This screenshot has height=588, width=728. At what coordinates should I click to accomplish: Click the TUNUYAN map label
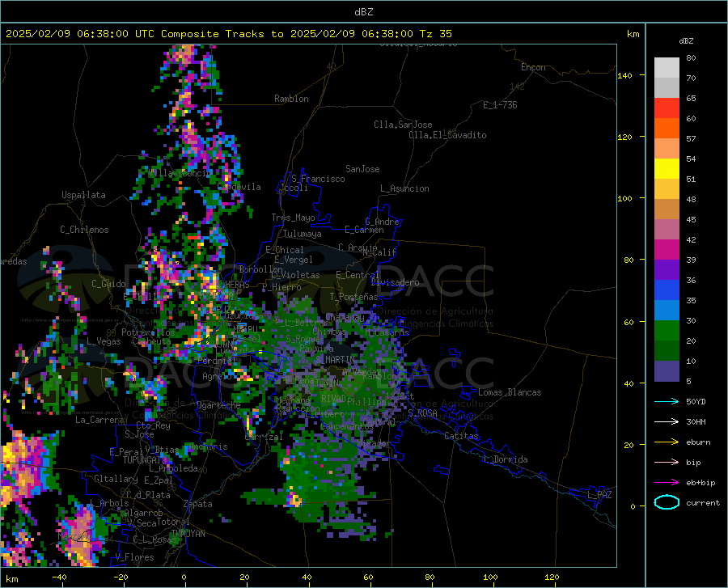188,534
